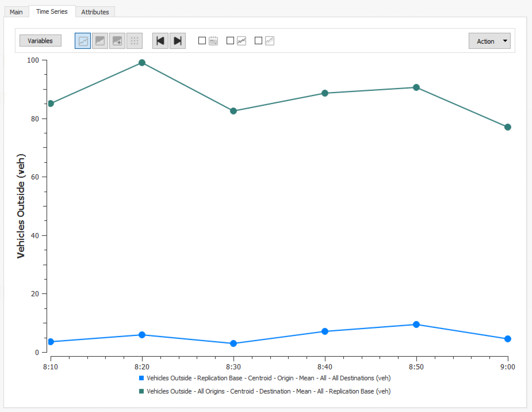532x412 pixels.
Task: Select the dotted grid view icon
Action: pos(135,41)
